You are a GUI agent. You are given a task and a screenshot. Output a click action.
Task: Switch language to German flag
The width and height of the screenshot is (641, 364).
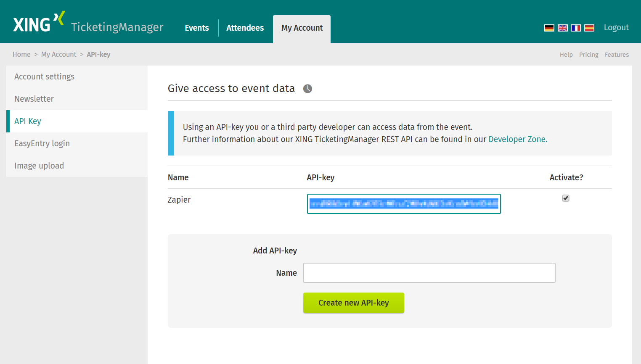point(549,28)
